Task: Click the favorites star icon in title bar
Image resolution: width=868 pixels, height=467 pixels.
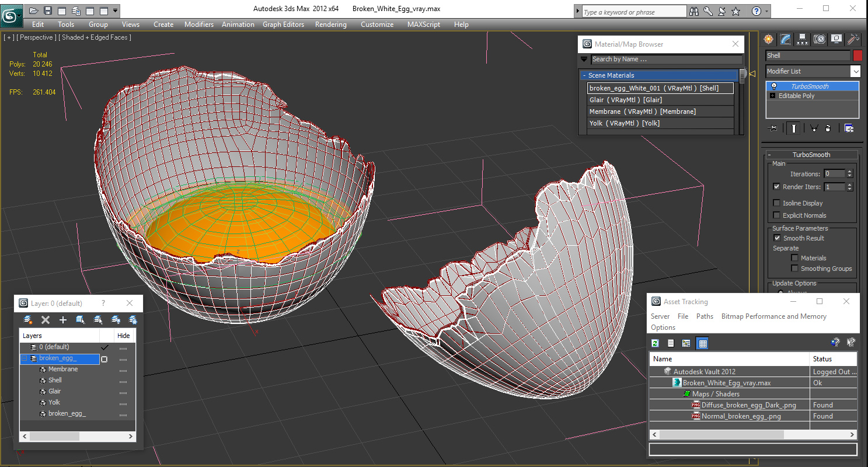Action: tap(736, 11)
